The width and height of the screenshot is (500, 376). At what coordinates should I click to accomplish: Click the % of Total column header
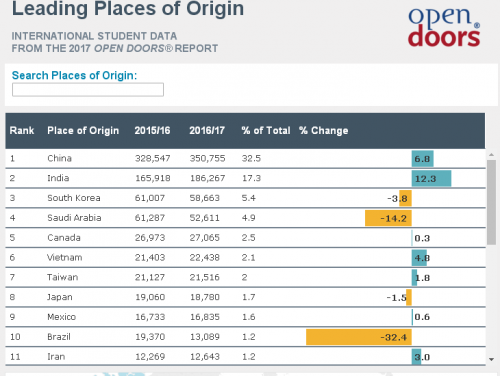(266, 130)
